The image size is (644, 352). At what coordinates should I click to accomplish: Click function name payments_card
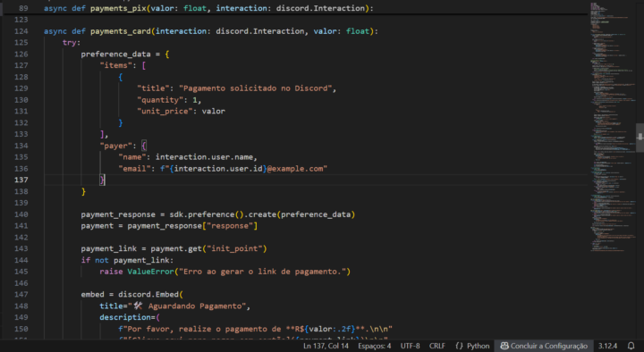tap(121, 31)
